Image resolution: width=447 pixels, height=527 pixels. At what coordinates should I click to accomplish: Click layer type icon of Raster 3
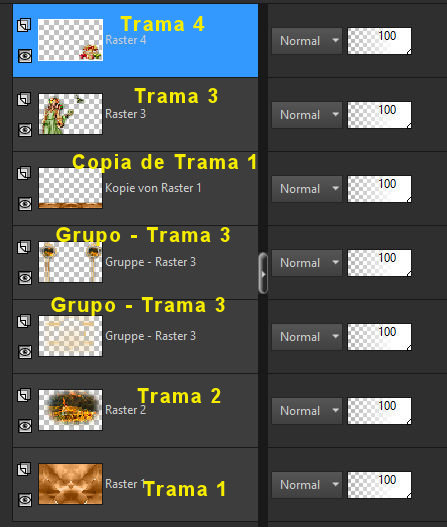24,99
